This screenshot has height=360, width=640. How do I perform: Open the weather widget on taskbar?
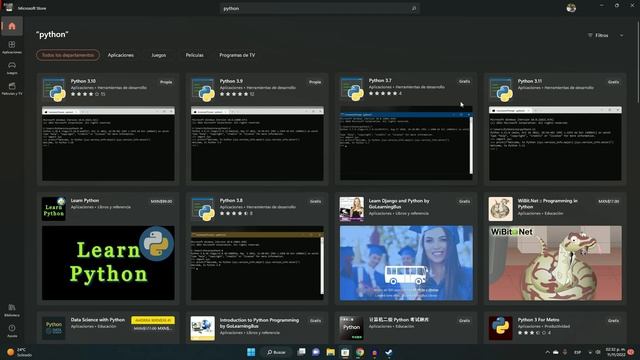(x=19, y=352)
